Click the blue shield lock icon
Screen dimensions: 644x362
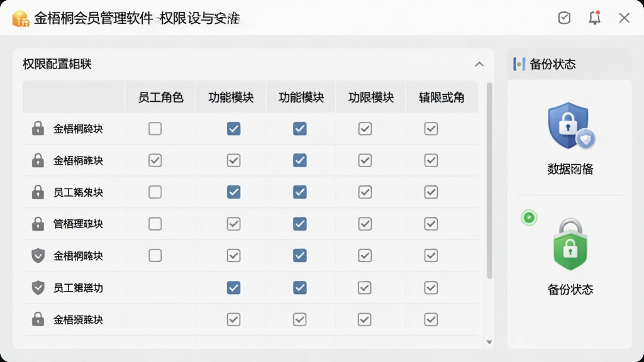[x=571, y=126]
